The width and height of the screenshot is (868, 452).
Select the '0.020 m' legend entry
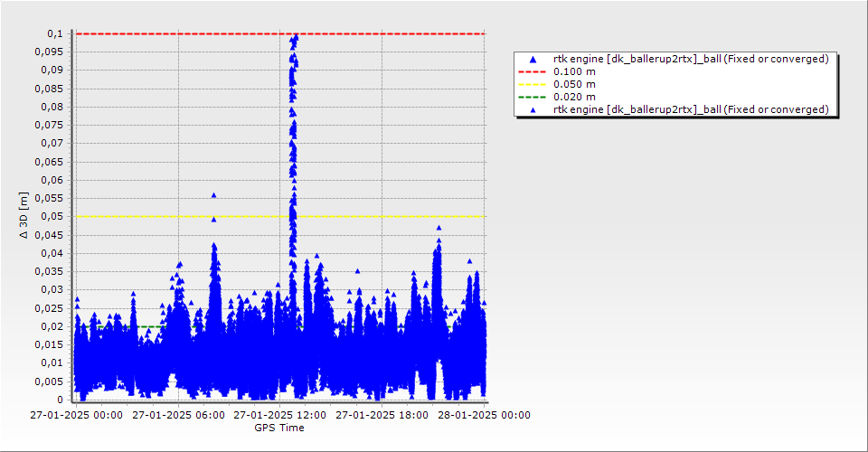(x=575, y=98)
